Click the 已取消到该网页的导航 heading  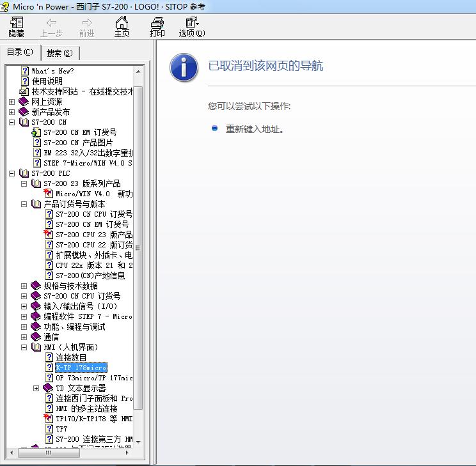click(266, 66)
